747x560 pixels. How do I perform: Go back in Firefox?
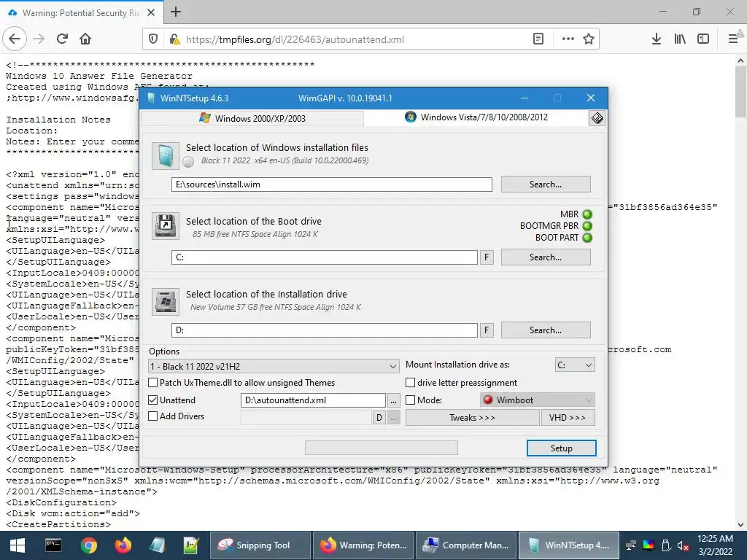(x=15, y=39)
